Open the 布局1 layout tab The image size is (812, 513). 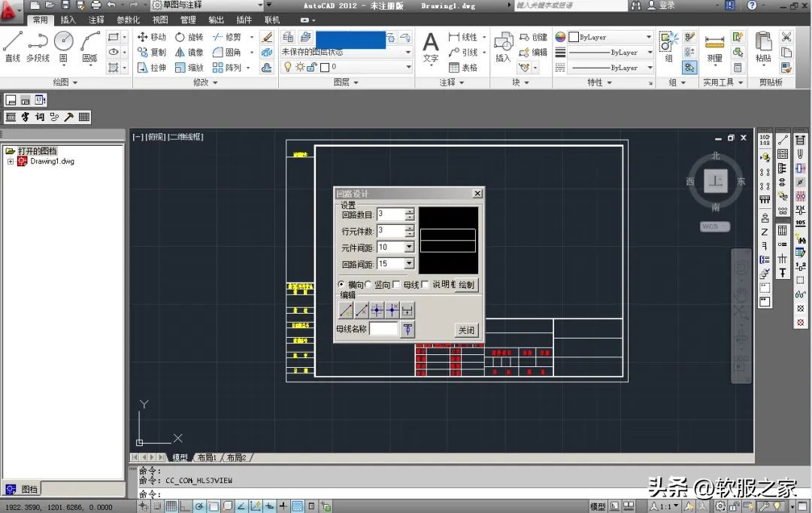tap(205, 457)
